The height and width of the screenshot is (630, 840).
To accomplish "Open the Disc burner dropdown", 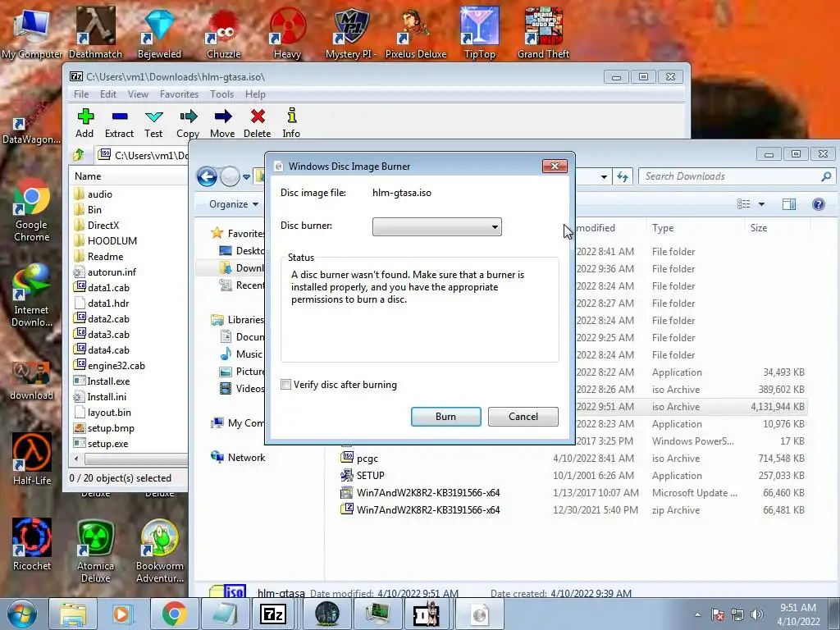I will (x=437, y=226).
